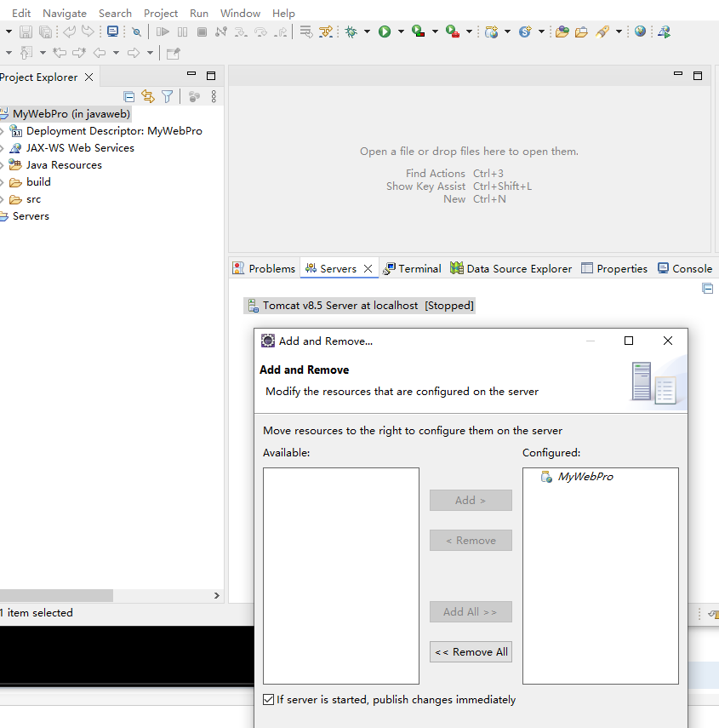Expand the Deployment Descriptor: MyWebPro node

pos(3,131)
